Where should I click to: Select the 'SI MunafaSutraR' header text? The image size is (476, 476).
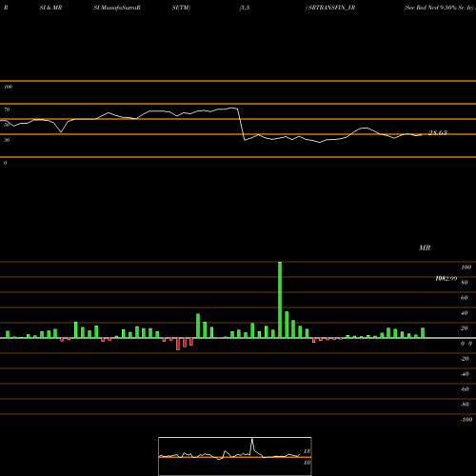point(117,8)
